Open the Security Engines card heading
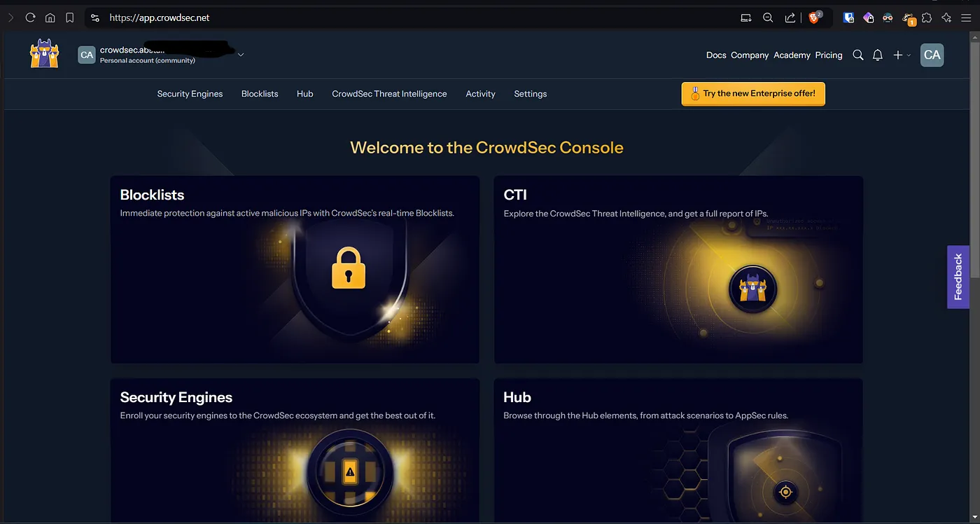Image resolution: width=980 pixels, height=524 pixels. coord(176,397)
